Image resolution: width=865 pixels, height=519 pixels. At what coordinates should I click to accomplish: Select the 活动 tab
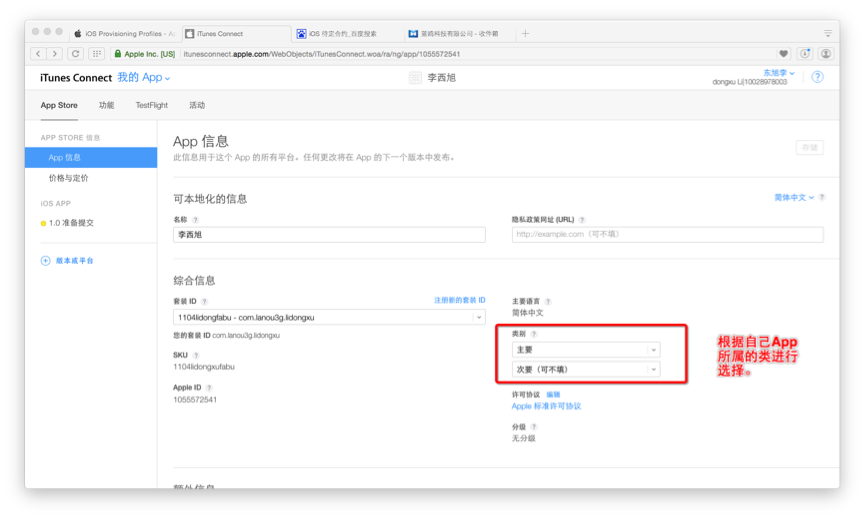pyautogui.click(x=197, y=105)
